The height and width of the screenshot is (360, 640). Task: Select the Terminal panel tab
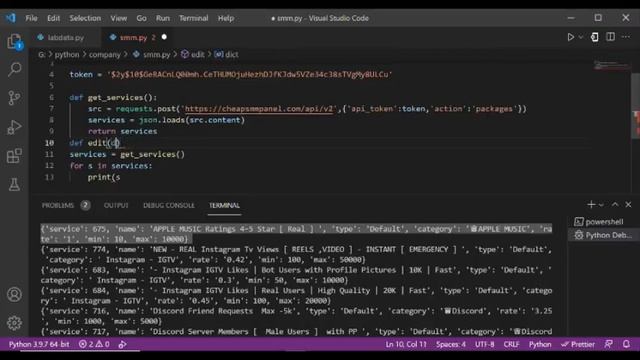click(224, 205)
